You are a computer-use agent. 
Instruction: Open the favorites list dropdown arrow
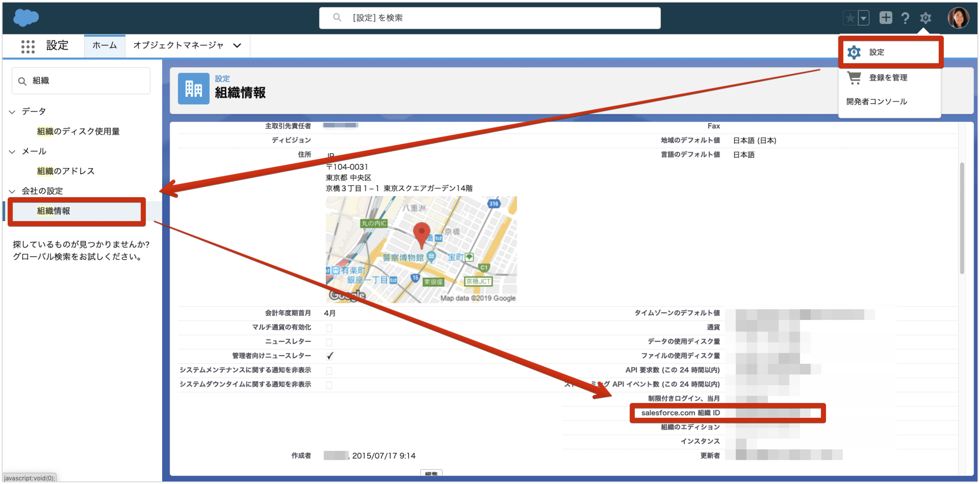coord(863,18)
